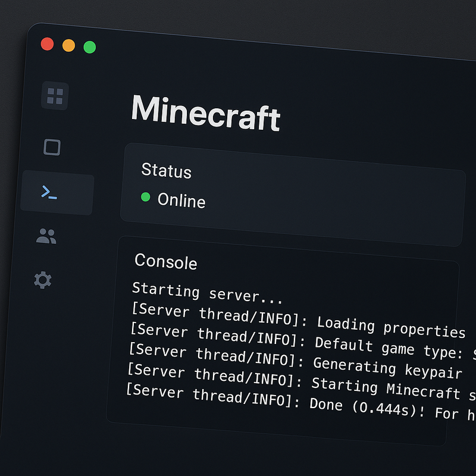Click the Console heading
This screenshot has height=476, width=476.
click(166, 261)
